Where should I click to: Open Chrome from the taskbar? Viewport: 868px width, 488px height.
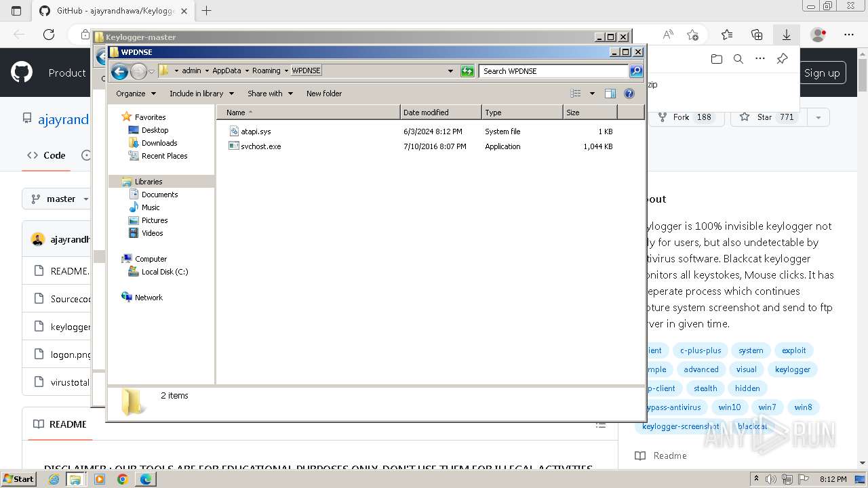coord(122,479)
